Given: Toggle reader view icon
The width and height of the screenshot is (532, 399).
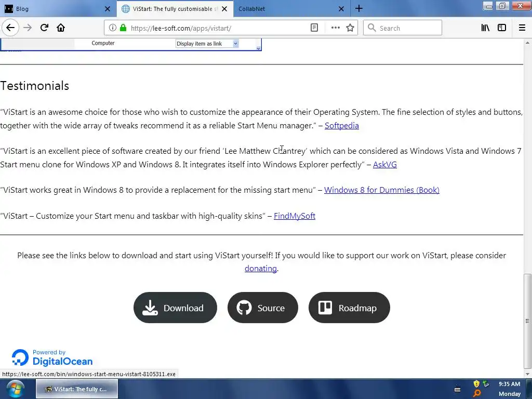Looking at the screenshot, I should pos(314,28).
